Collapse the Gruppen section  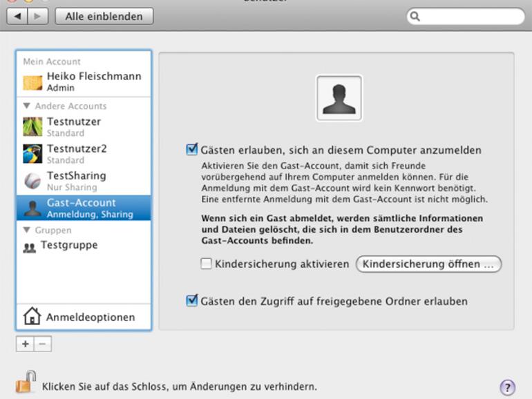click(x=26, y=230)
